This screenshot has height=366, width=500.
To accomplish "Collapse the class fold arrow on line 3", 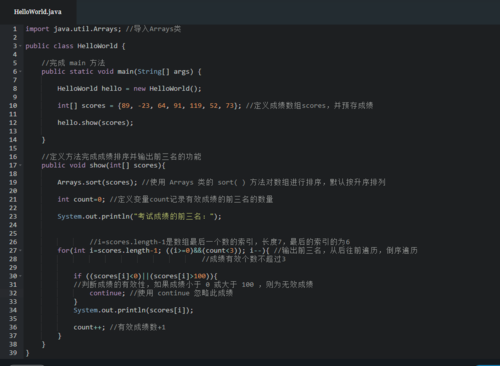I will click(20, 46).
